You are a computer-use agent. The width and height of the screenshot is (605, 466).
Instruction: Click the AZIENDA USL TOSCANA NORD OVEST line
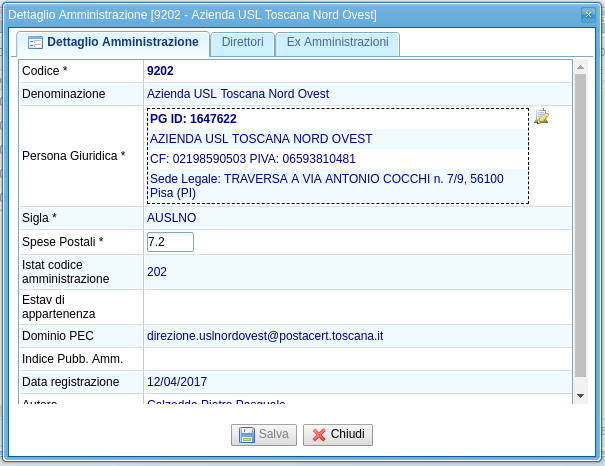pyautogui.click(x=261, y=139)
